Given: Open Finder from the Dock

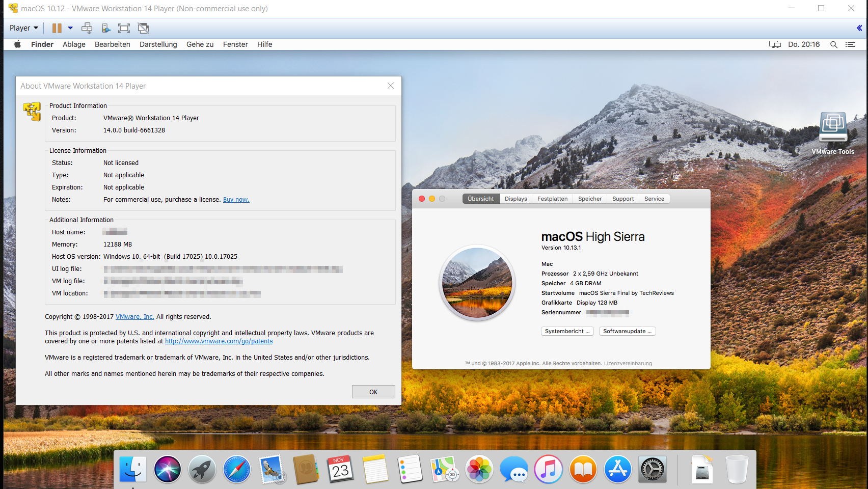Looking at the screenshot, I should click(x=133, y=469).
